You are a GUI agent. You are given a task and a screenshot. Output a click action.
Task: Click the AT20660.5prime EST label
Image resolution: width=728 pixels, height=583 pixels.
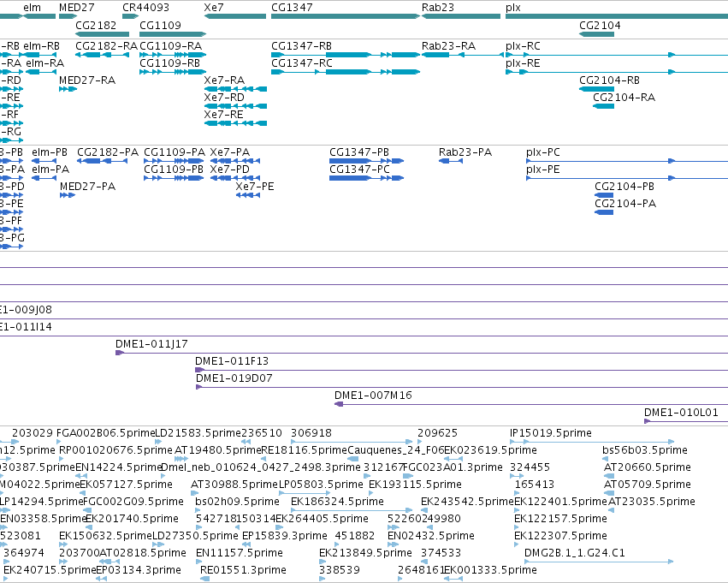648,467
